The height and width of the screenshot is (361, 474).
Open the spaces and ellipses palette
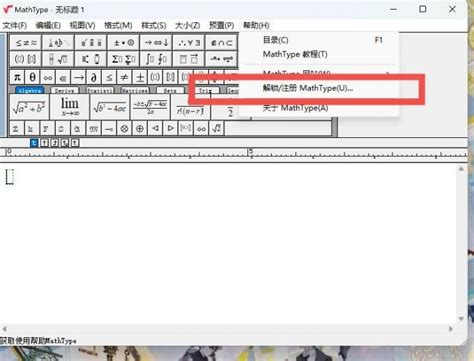coord(58,43)
